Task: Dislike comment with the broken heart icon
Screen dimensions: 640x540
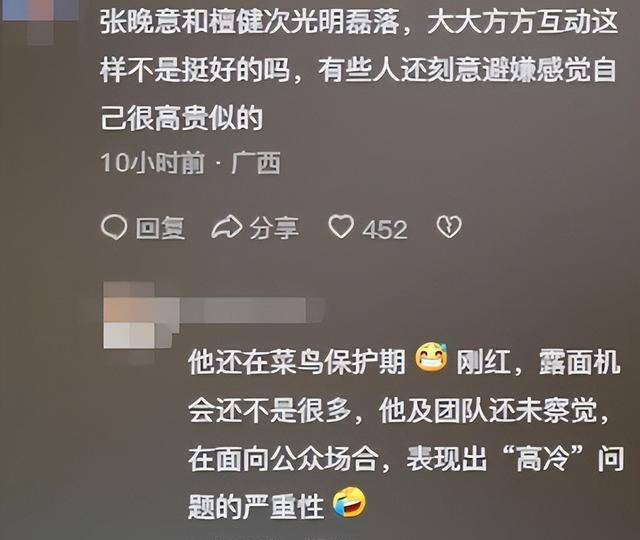Action: coord(449,227)
